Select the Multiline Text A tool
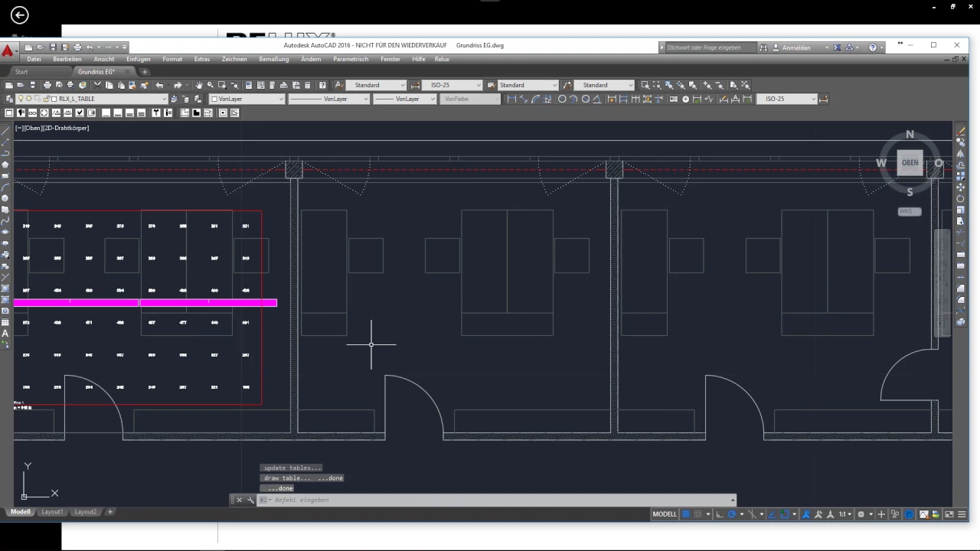The width and height of the screenshot is (980, 551). (x=5, y=334)
